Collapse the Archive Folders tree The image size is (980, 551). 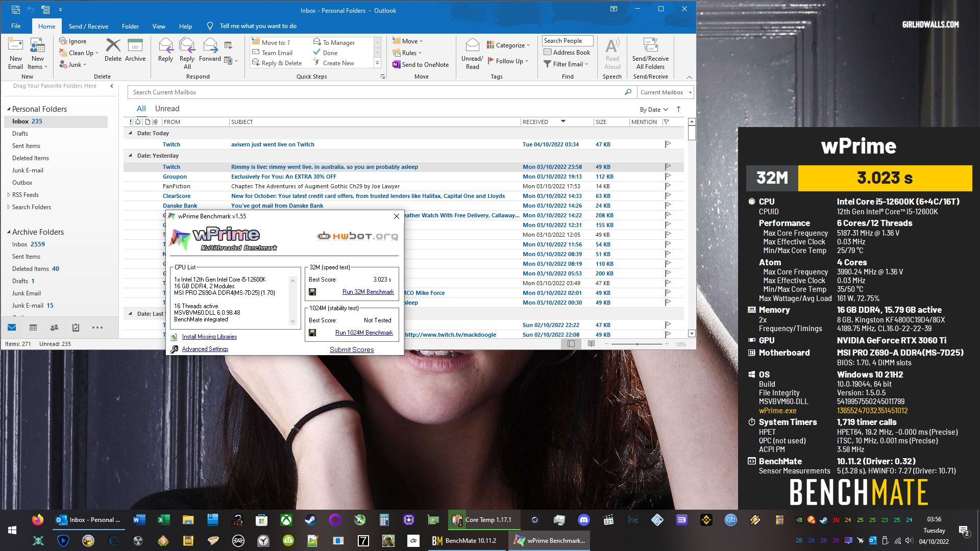click(9, 232)
